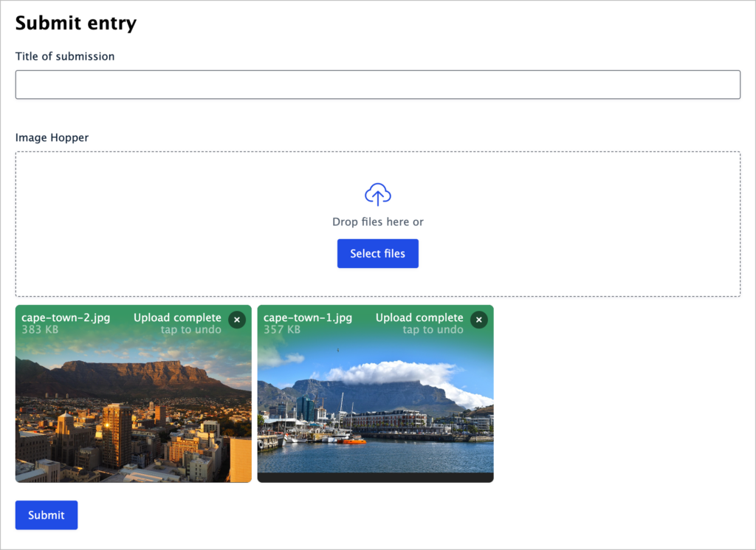
Task: Click 'Upload complete' on cape-town-1.jpg
Action: pos(419,317)
